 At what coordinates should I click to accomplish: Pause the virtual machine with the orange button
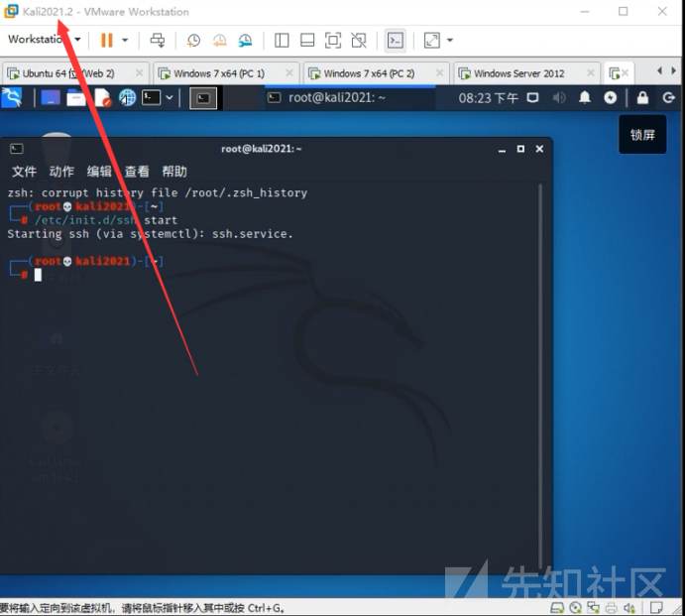tap(107, 41)
